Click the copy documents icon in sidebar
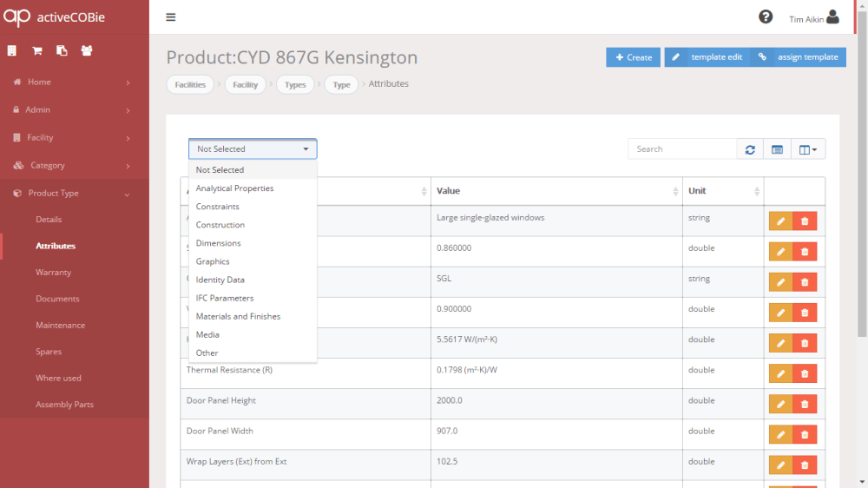This screenshot has height=488, width=868. coord(62,50)
